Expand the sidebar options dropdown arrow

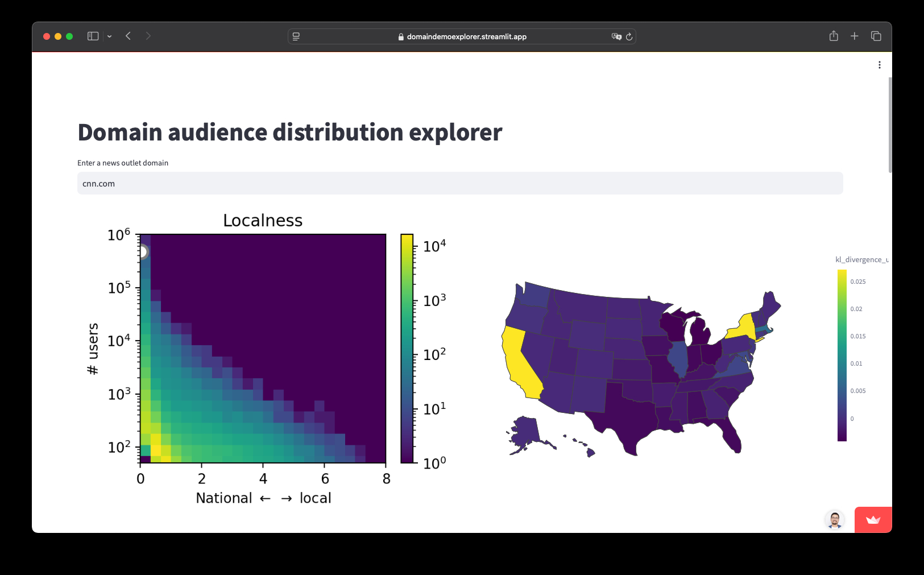pyautogui.click(x=109, y=36)
